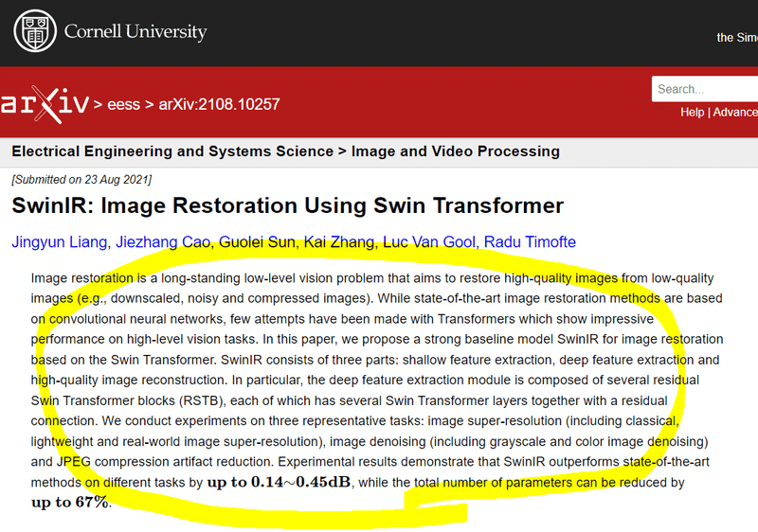The height and width of the screenshot is (532, 758).
Task: Click the bold text 'up to 67%'
Action: [x=70, y=502]
